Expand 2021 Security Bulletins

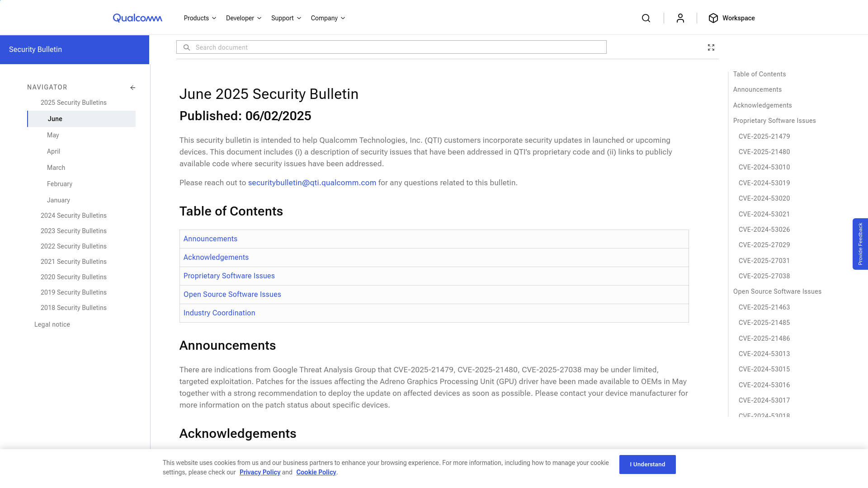click(x=74, y=262)
